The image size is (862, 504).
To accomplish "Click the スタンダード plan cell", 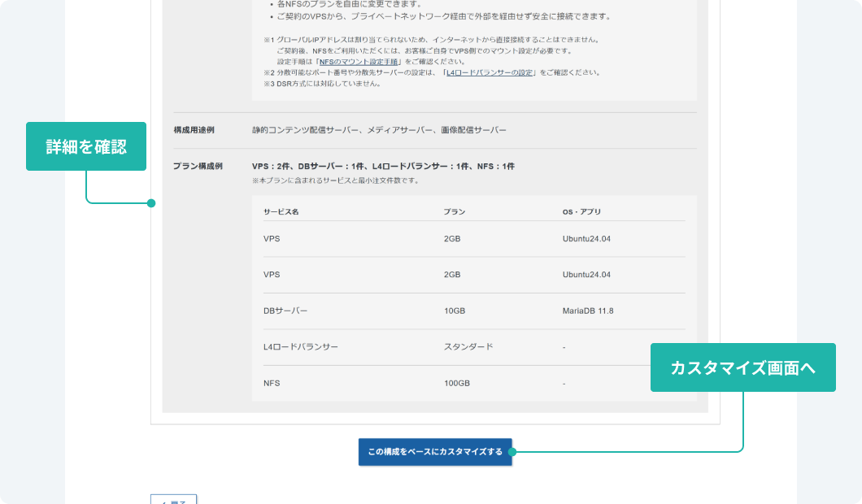I will pos(468,347).
